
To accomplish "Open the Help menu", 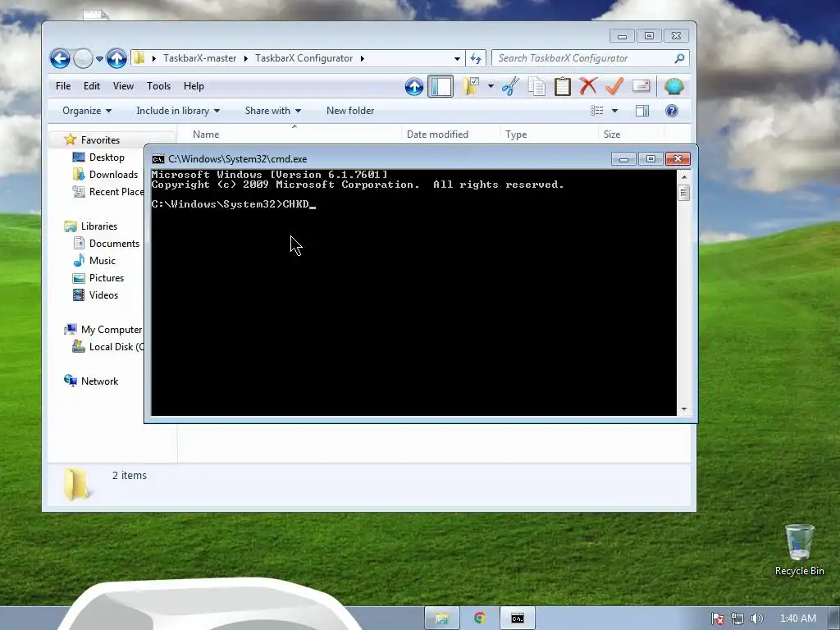I will (194, 86).
